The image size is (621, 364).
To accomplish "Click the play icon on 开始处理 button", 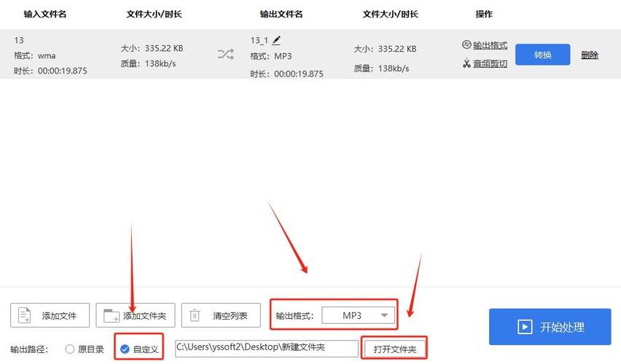I will click(525, 327).
